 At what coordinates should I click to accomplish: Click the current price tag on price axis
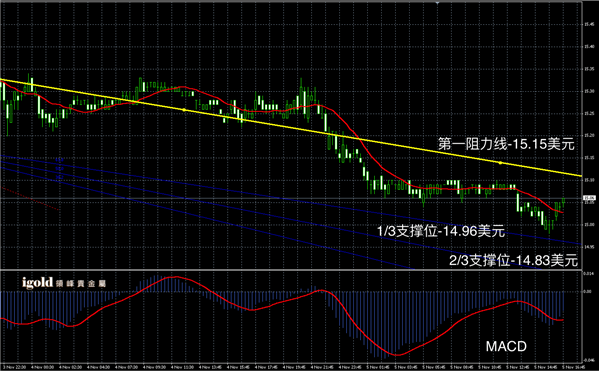click(x=589, y=198)
